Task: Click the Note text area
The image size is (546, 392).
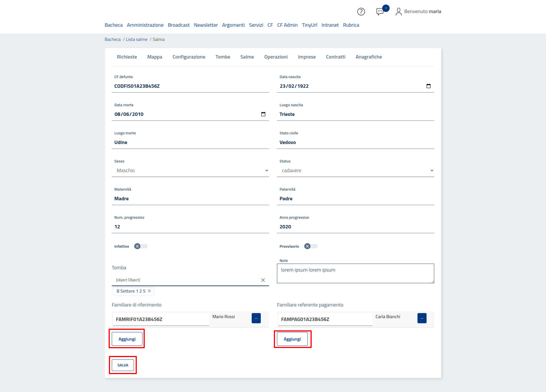Action: point(355,273)
